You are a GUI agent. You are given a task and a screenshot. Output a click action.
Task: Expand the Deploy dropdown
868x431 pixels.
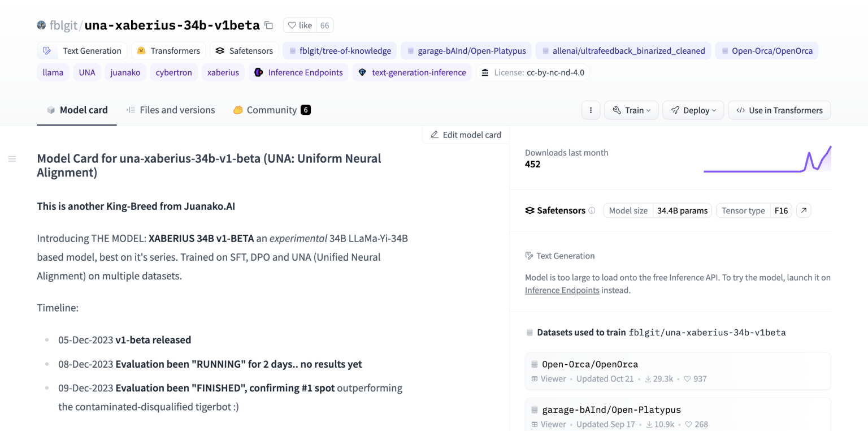693,110
